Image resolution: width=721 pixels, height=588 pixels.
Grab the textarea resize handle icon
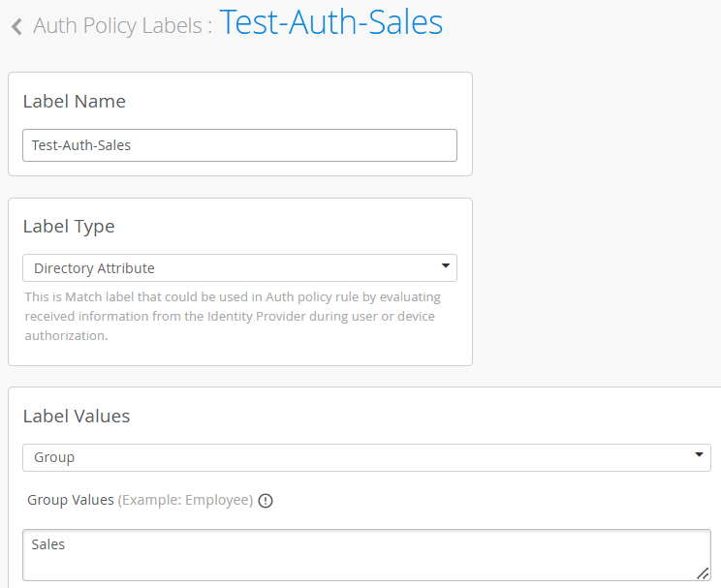703,573
